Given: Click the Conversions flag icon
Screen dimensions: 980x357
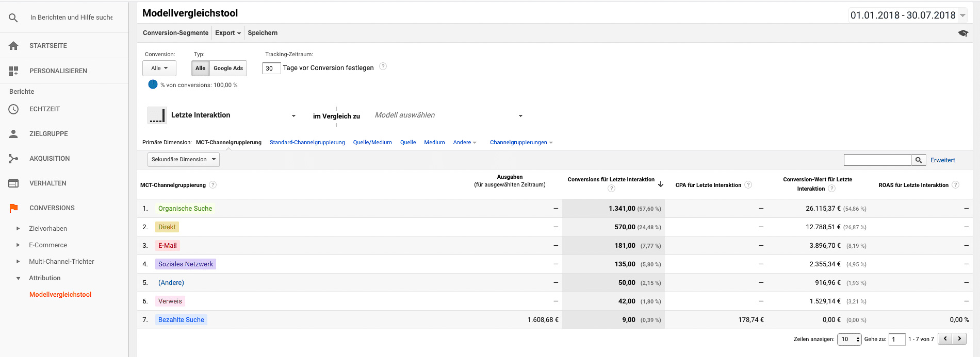Looking at the screenshot, I should (x=13, y=208).
